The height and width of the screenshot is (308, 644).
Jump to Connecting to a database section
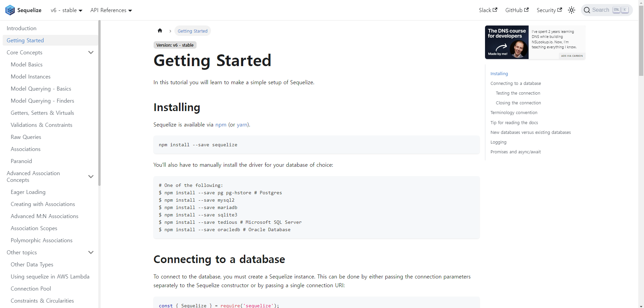click(516, 83)
